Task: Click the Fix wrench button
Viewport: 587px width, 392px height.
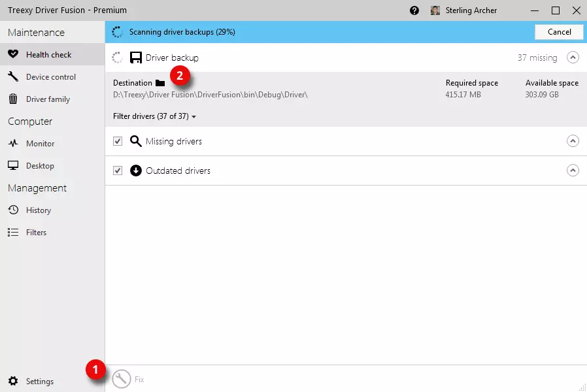Action: [x=122, y=379]
